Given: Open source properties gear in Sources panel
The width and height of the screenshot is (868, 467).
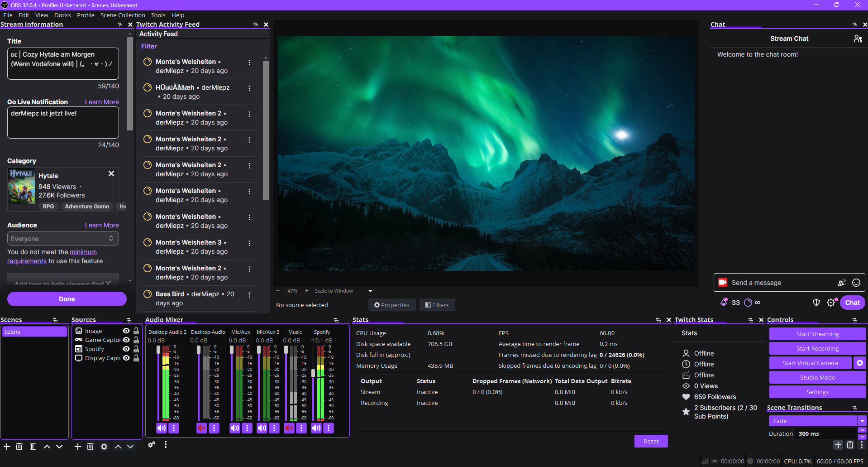Looking at the screenshot, I should [104, 447].
